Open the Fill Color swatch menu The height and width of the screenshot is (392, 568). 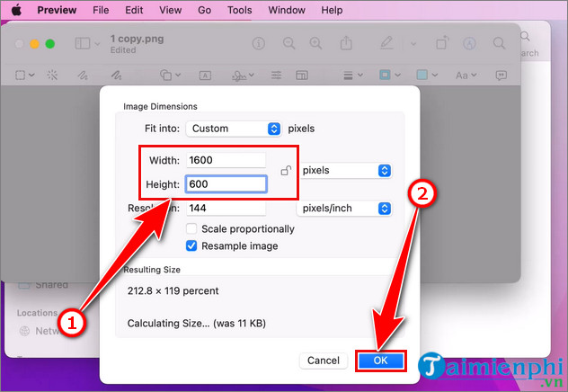pos(427,75)
